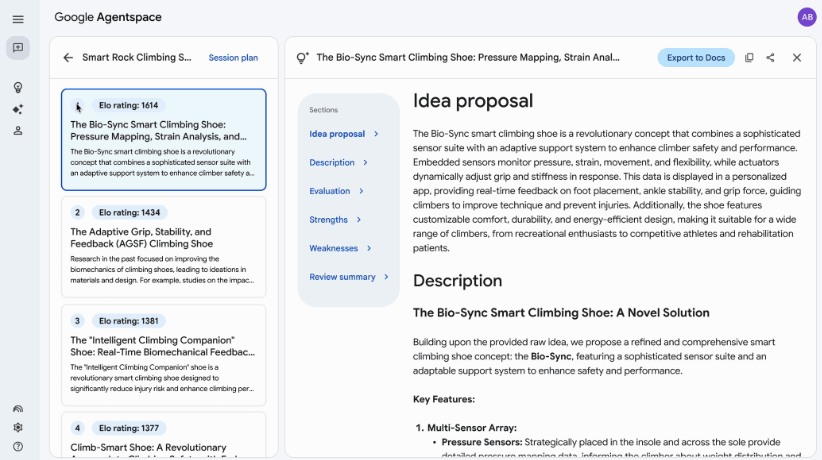Click the chevron next to Strengths

pos(359,220)
